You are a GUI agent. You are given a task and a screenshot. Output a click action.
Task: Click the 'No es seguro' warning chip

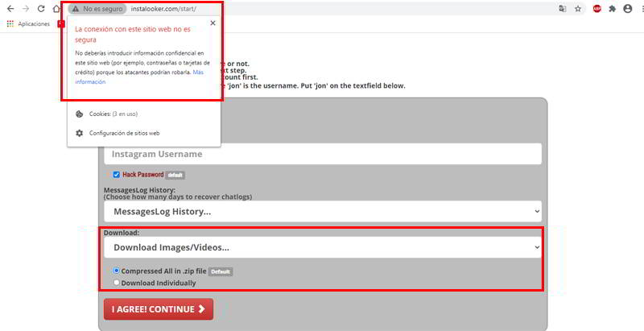[97, 9]
